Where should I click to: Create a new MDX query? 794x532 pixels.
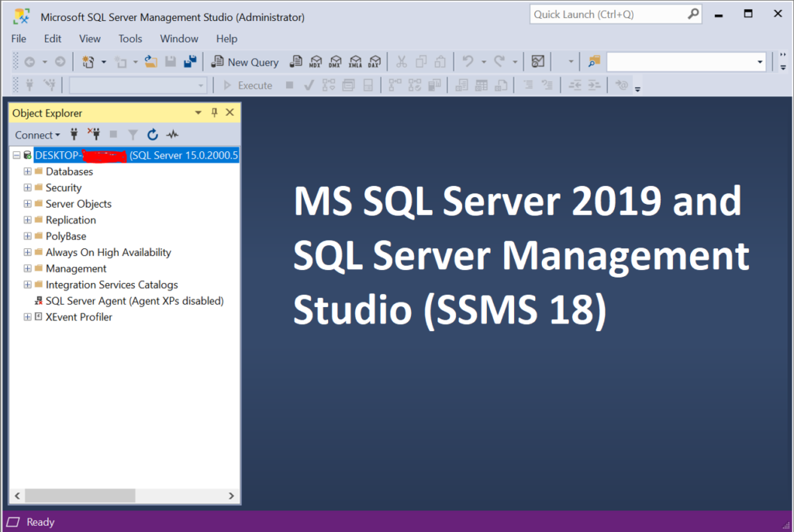tap(316, 61)
